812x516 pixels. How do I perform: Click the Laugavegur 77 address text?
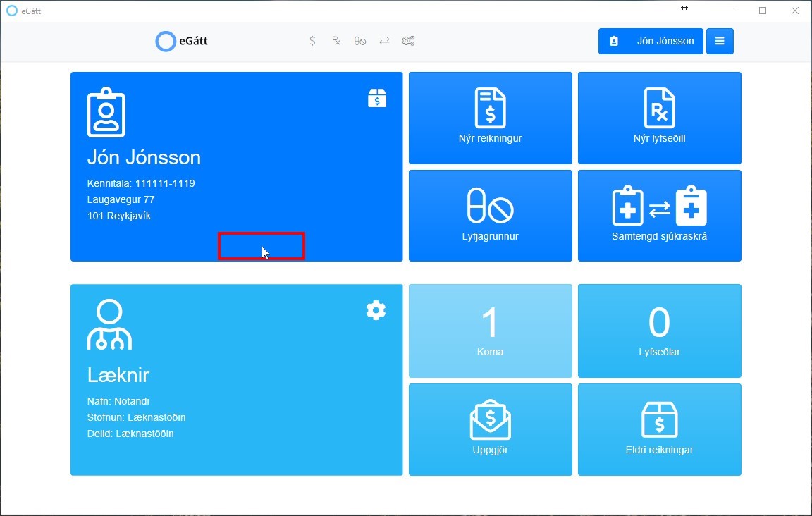tap(121, 199)
